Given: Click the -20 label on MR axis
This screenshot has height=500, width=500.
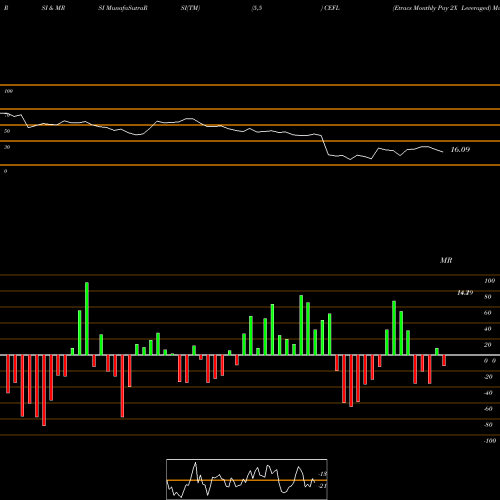Looking at the screenshot, I should coord(488,377).
